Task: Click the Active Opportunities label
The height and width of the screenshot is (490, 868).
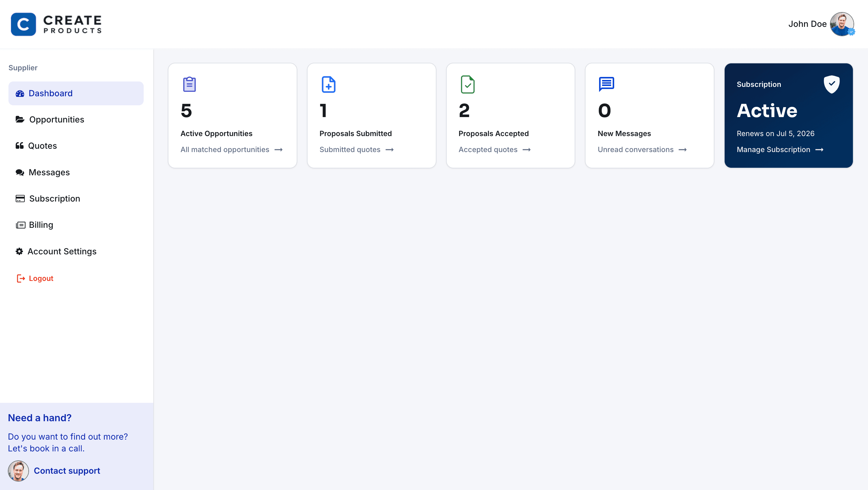Action: 216,134
